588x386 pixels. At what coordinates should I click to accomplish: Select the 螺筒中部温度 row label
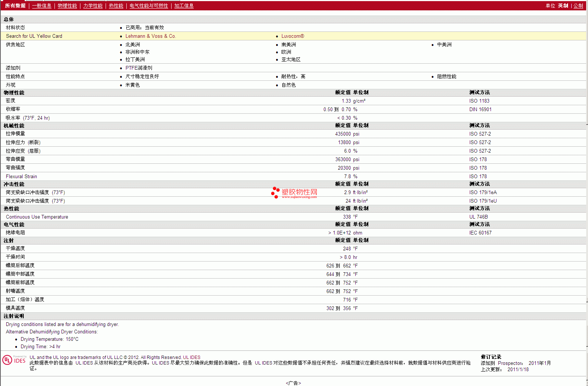(20, 274)
